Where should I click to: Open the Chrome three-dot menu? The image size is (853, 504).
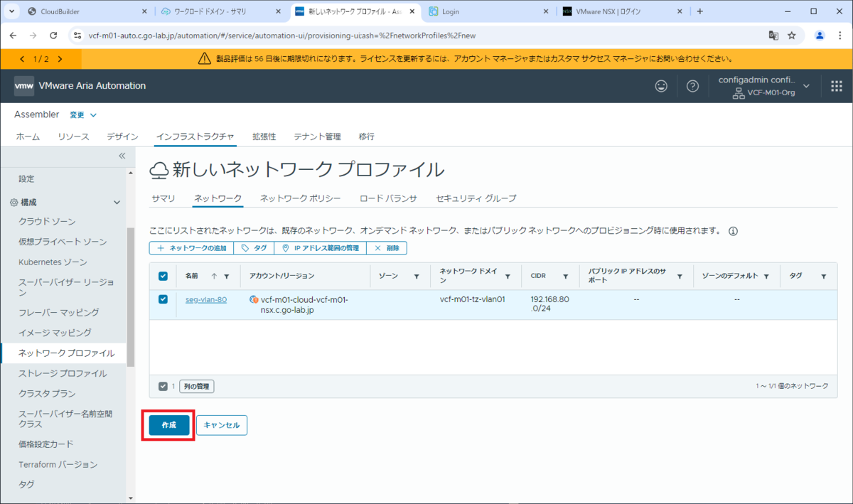[839, 35]
